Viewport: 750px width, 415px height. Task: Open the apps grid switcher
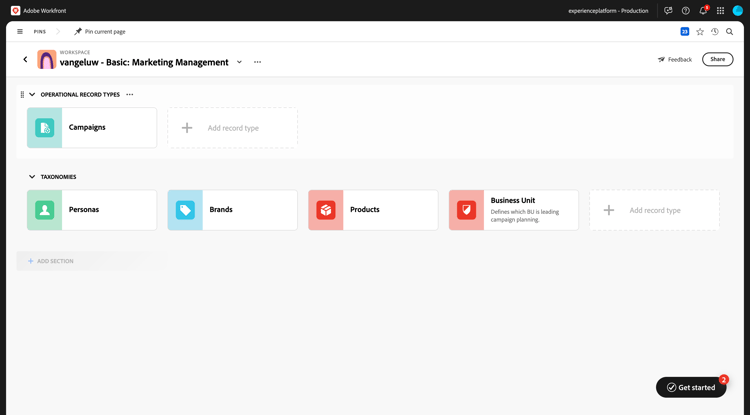click(x=720, y=11)
